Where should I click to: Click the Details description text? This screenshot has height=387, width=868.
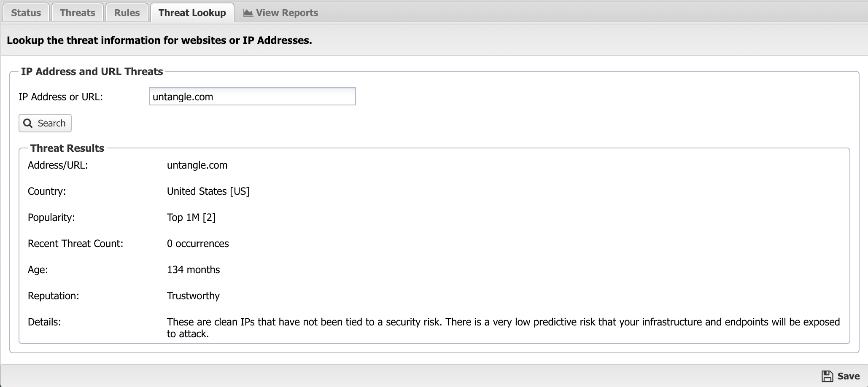(x=503, y=328)
